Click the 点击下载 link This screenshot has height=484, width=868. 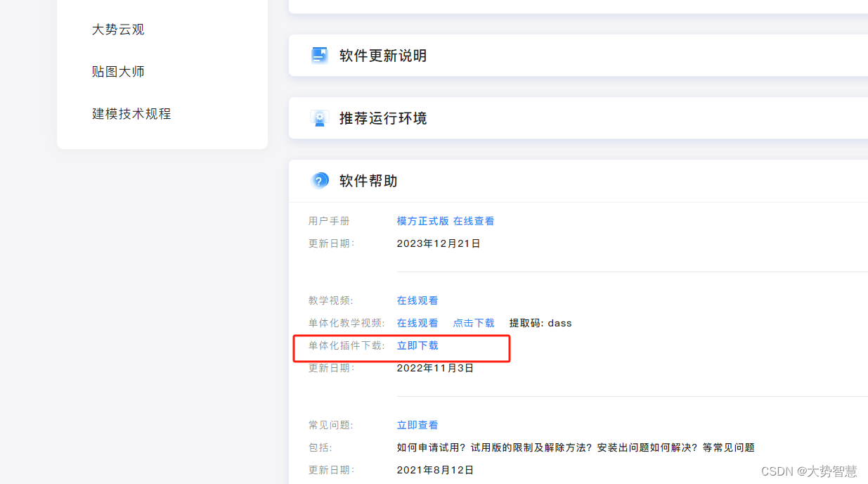tap(474, 323)
